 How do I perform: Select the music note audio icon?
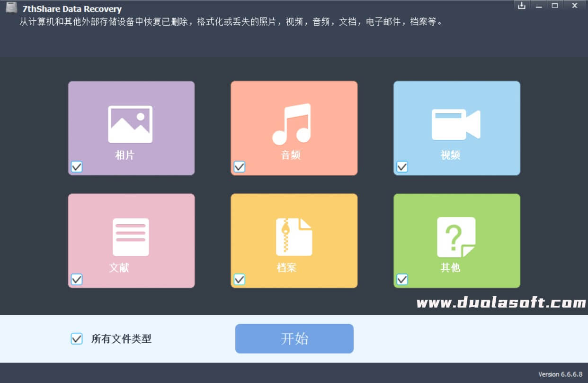pyautogui.click(x=292, y=124)
